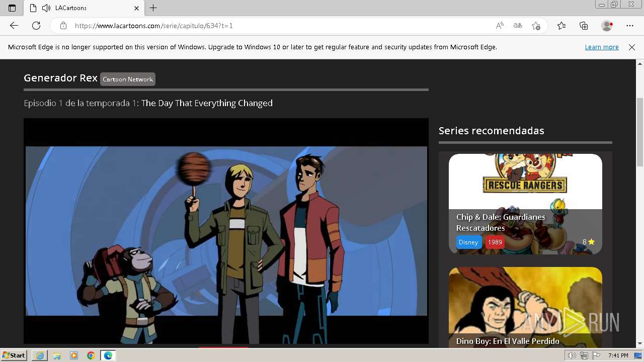Follow the Learn more link
The height and width of the screenshot is (362, 644).
coord(602,47)
